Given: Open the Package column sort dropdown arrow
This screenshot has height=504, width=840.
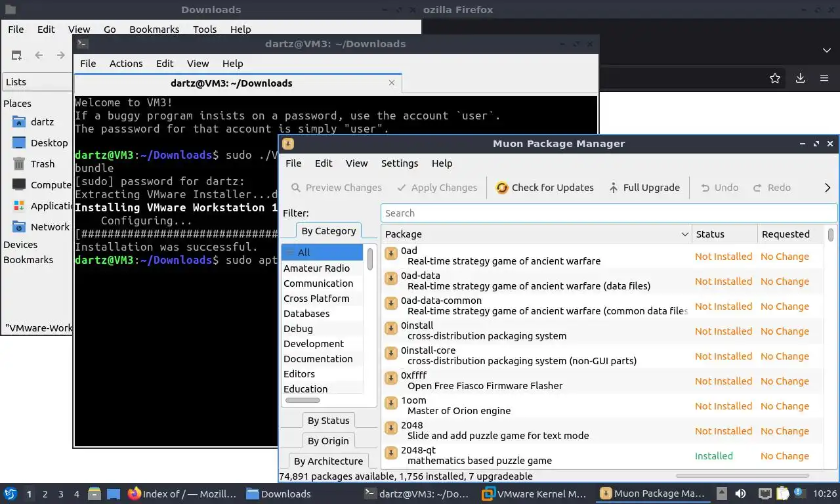Looking at the screenshot, I should tap(684, 234).
